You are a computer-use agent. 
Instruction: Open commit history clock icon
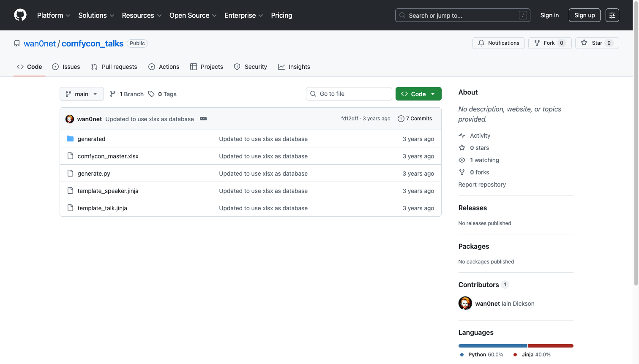click(x=401, y=119)
